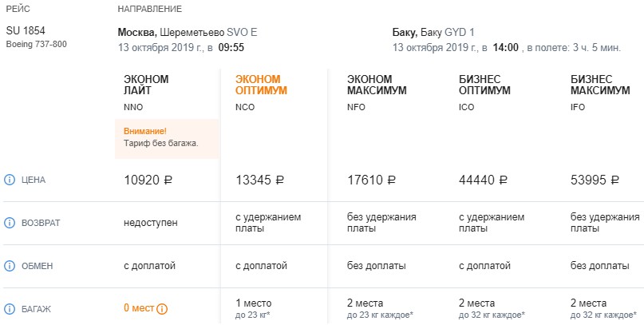The width and height of the screenshot is (644, 325).
Task: Choose the 53995 ₽ price
Action: point(595,180)
